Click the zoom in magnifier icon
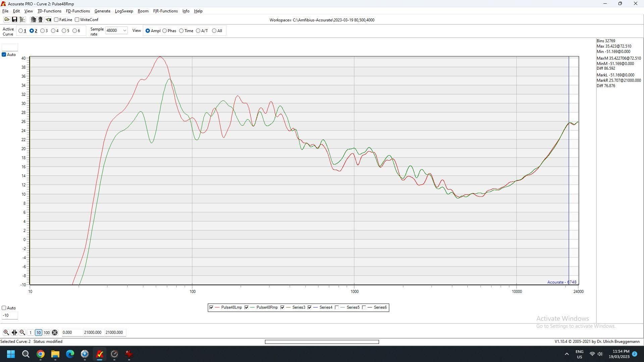This screenshot has height=362, width=644. tap(6, 333)
